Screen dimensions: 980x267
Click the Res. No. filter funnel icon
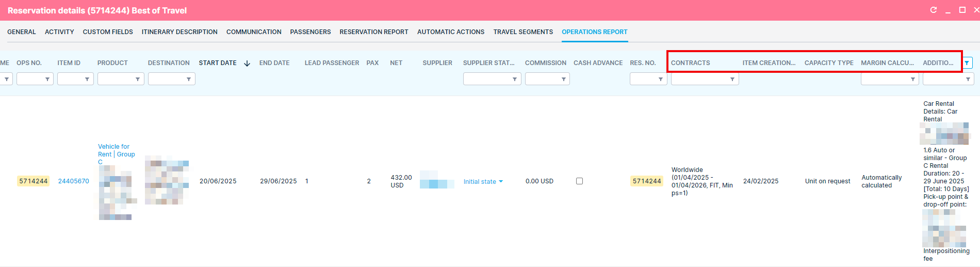coord(661,80)
